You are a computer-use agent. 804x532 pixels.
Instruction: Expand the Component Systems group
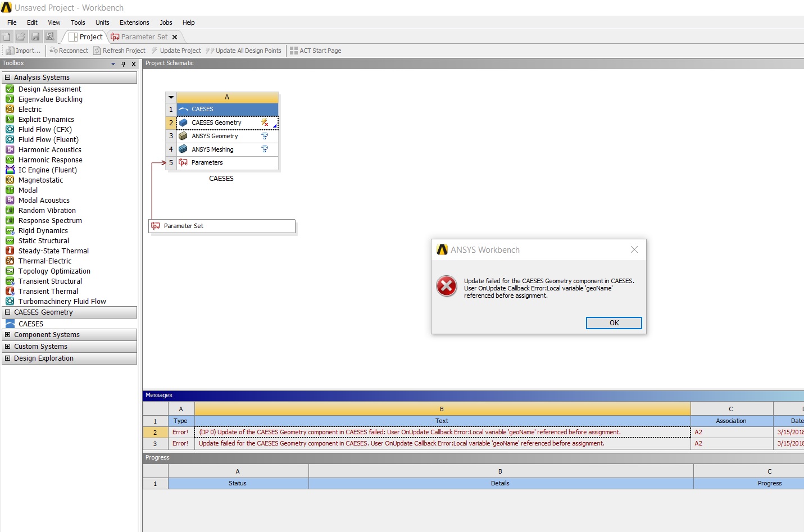point(8,335)
